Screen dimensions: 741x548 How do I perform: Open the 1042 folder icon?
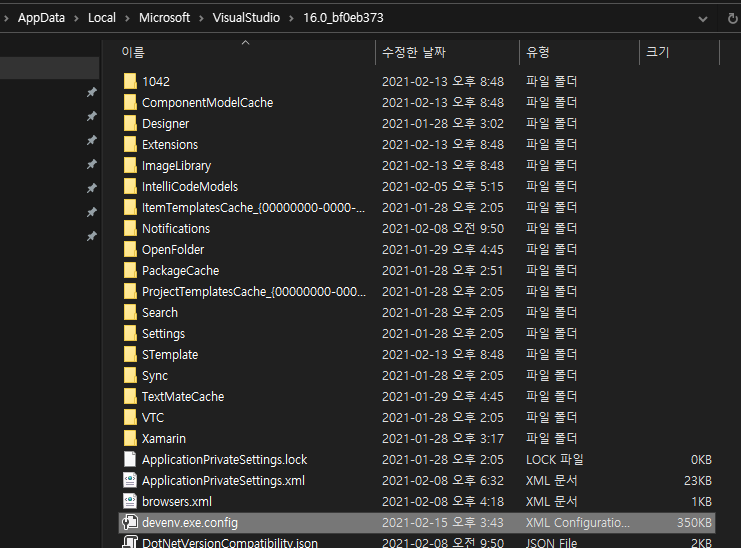pos(130,81)
